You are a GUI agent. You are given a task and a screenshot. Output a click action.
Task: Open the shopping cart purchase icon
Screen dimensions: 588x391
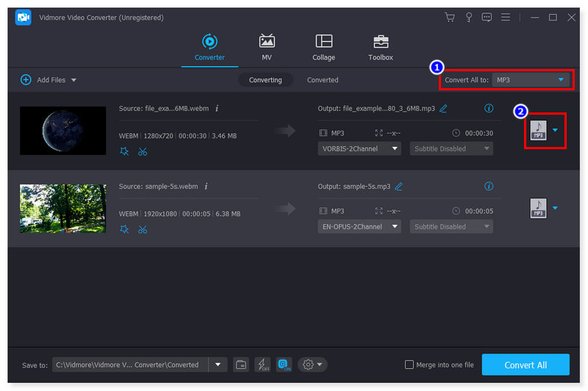click(450, 17)
